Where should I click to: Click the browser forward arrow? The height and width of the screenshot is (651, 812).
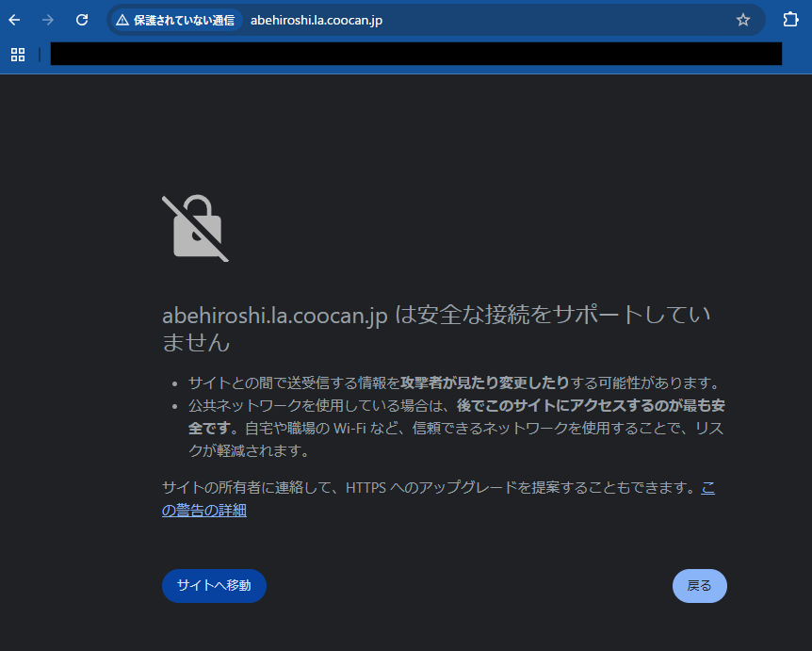(48, 20)
